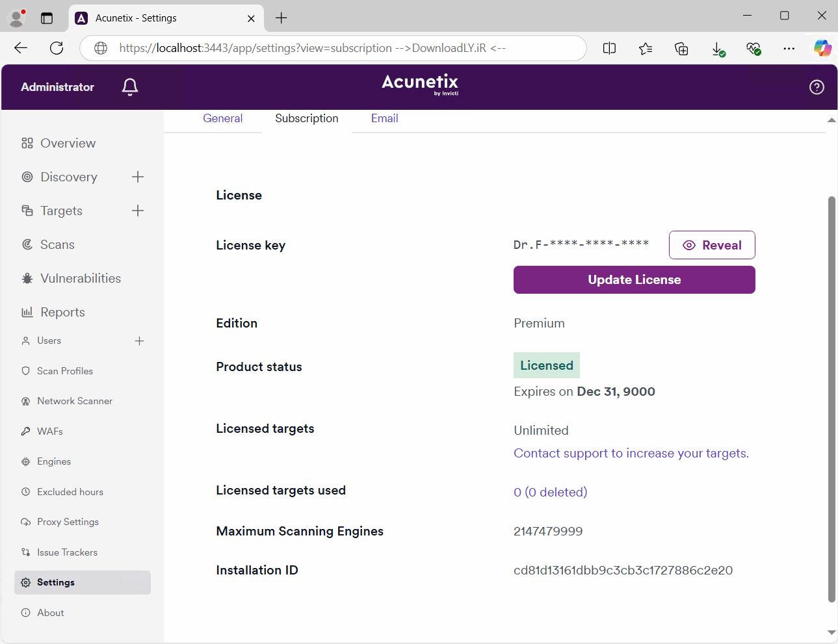Screen dimensions: 838x644
Task: Switch to the Email tab
Action: point(384,118)
